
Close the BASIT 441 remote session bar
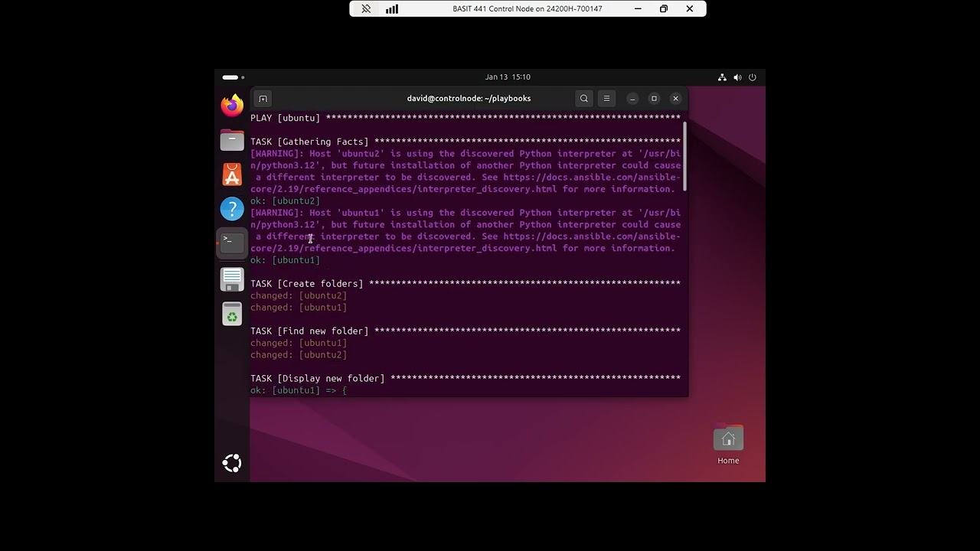click(690, 9)
